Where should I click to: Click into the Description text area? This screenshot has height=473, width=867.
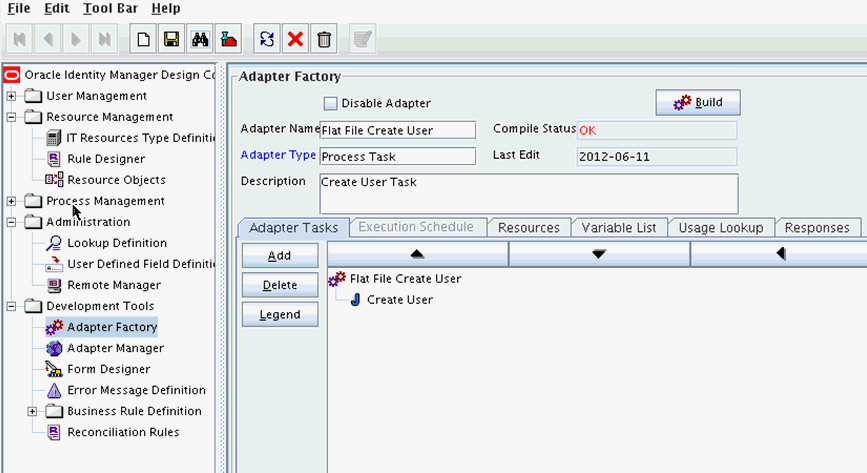point(529,194)
